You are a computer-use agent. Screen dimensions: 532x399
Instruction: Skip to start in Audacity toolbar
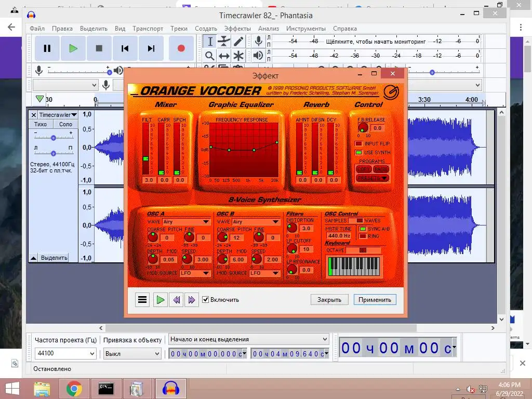125,48
